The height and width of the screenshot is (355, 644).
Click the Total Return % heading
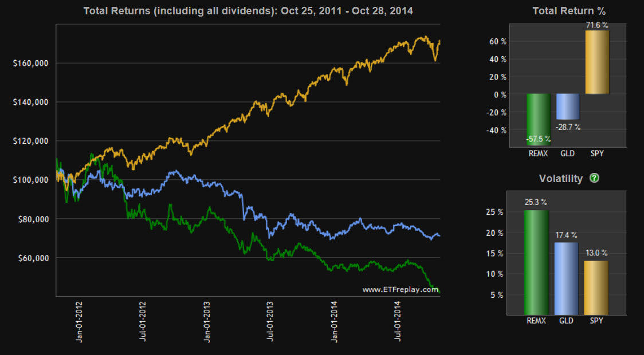pos(568,11)
